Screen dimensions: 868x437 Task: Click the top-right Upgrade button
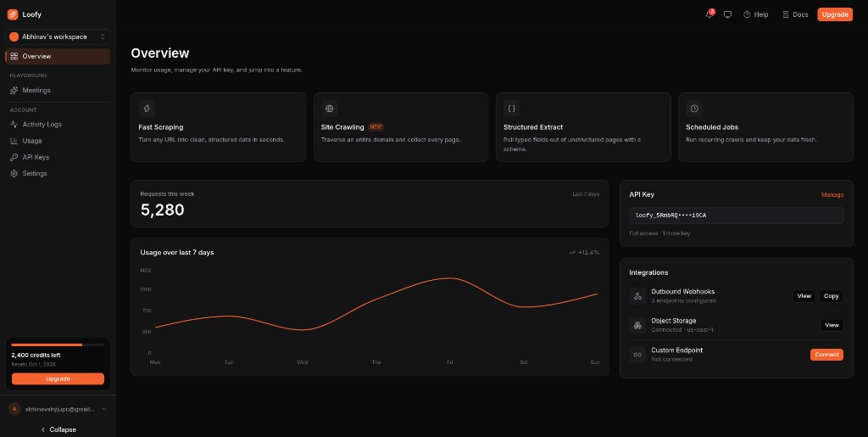(x=835, y=15)
